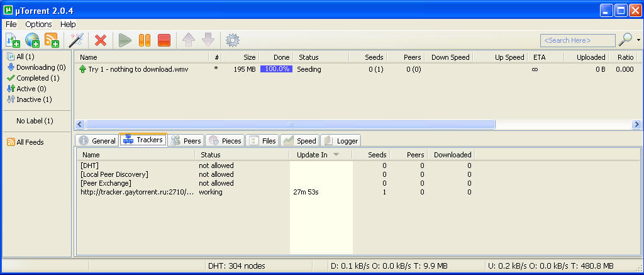Click horizontal scrollbar right arrow

point(636,124)
